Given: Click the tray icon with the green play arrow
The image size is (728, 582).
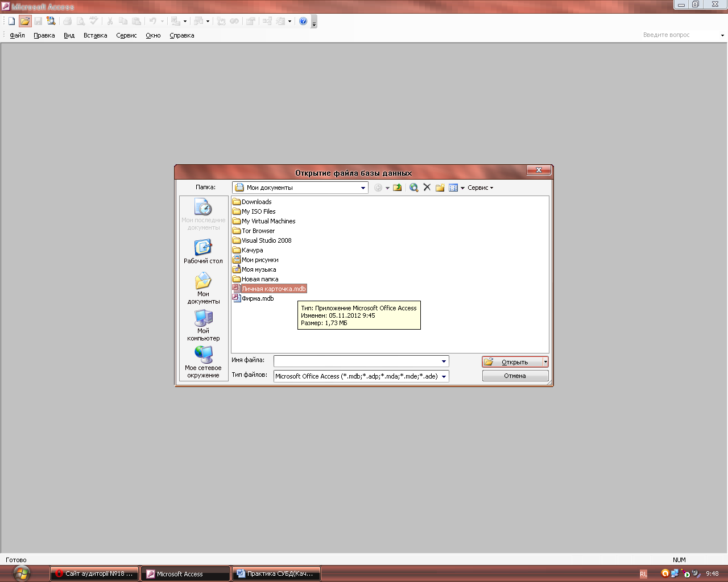Looking at the screenshot, I should (686, 574).
